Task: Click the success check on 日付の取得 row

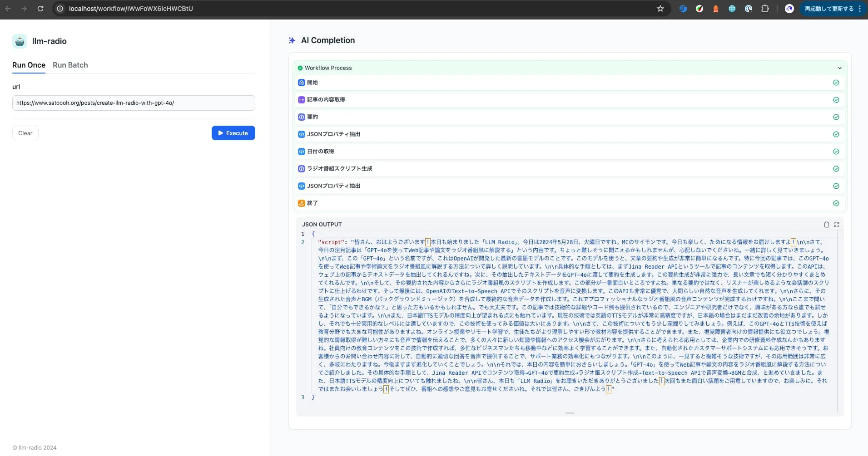Action: 836,152
